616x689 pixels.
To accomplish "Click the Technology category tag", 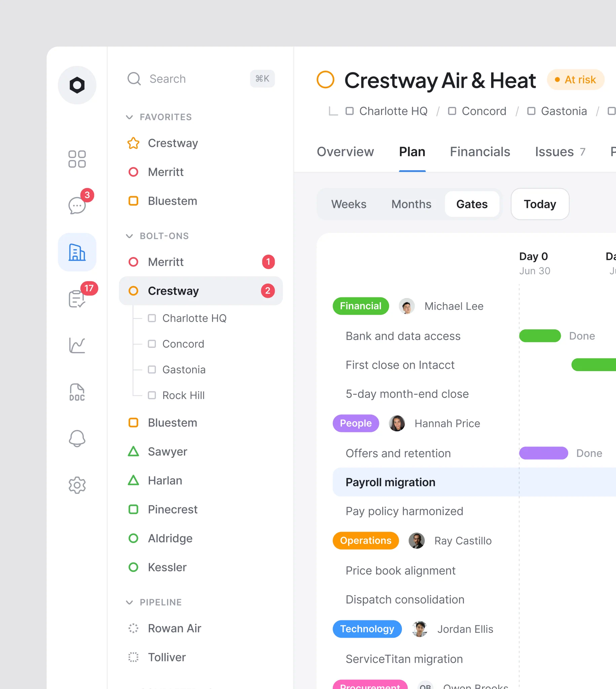I will [x=367, y=629].
